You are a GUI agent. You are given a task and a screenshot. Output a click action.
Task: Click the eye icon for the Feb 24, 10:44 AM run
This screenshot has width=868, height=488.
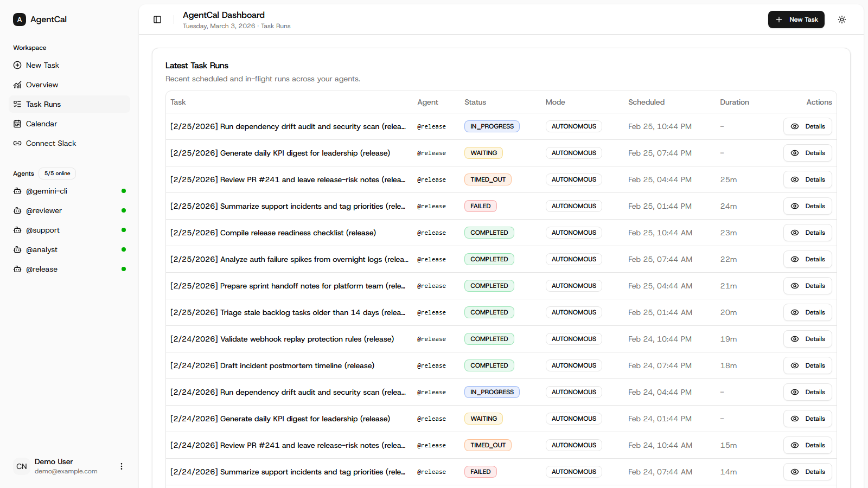point(795,445)
